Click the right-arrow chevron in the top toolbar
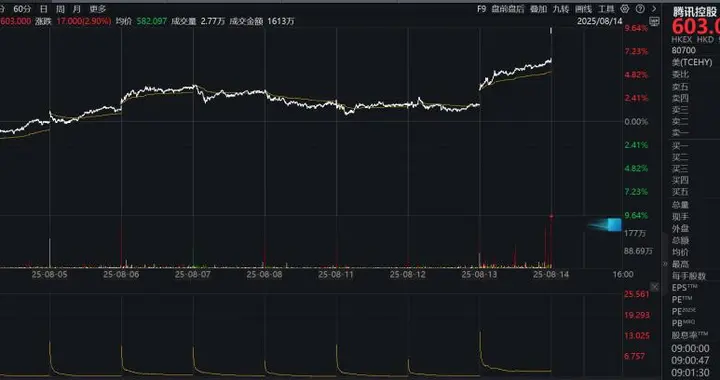Viewport: 720px width, 380px height. [654, 9]
